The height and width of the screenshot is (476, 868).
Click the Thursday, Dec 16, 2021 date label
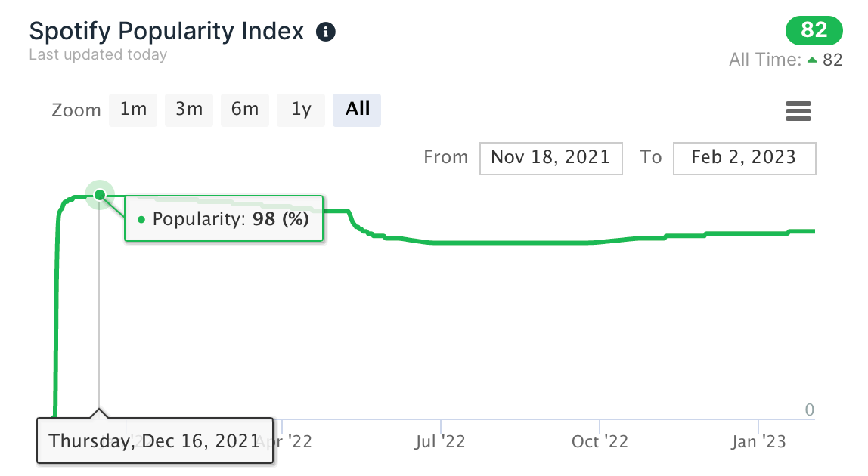click(154, 440)
